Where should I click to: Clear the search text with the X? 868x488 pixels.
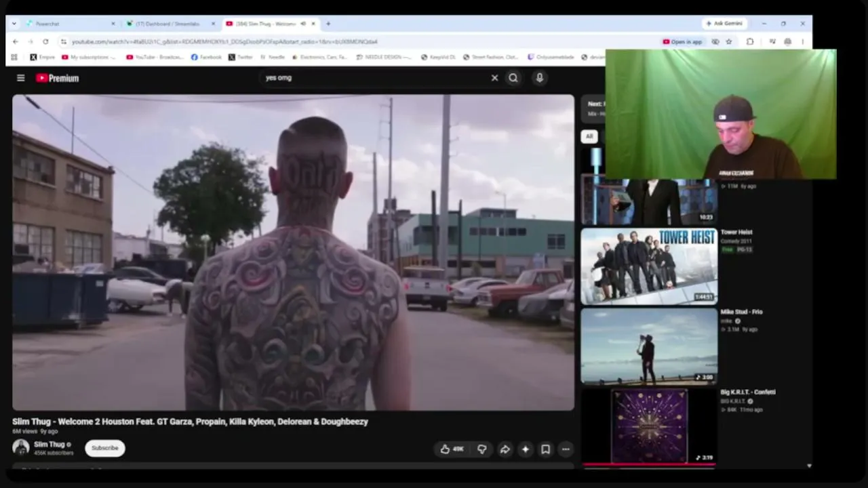pyautogui.click(x=494, y=78)
